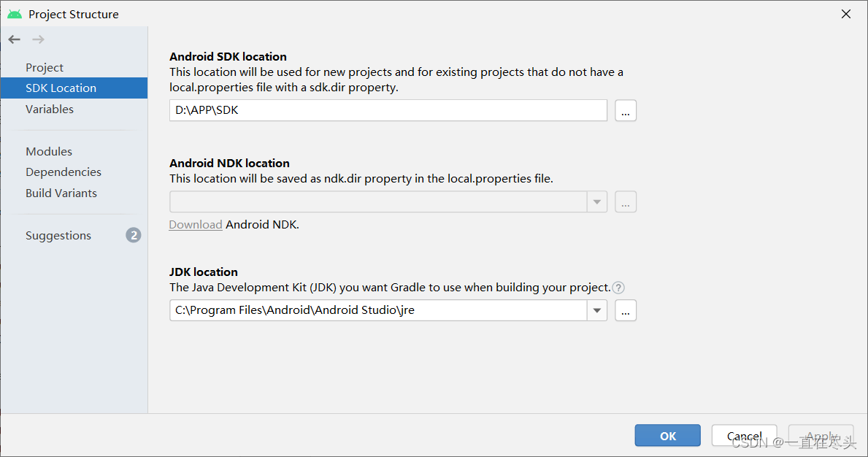868x457 pixels.
Task: Expand the Android NDK location dropdown
Action: (596, 202)
